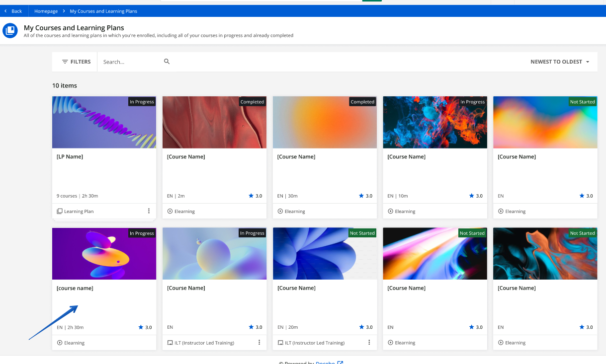Click Elearning play icon on EN | 2m card

tap(170, 211)
